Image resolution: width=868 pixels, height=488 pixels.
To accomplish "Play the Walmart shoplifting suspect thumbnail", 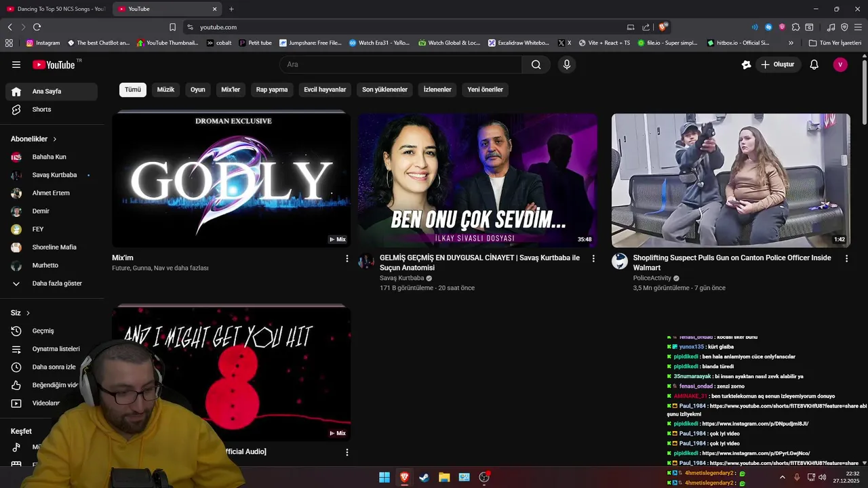I will (x=731, y=180).
